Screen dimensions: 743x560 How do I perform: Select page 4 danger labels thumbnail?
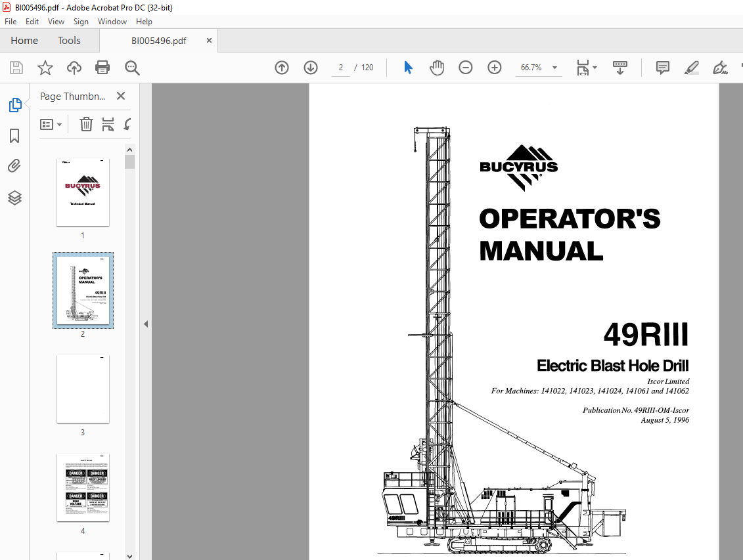click(x=83, y=488)
